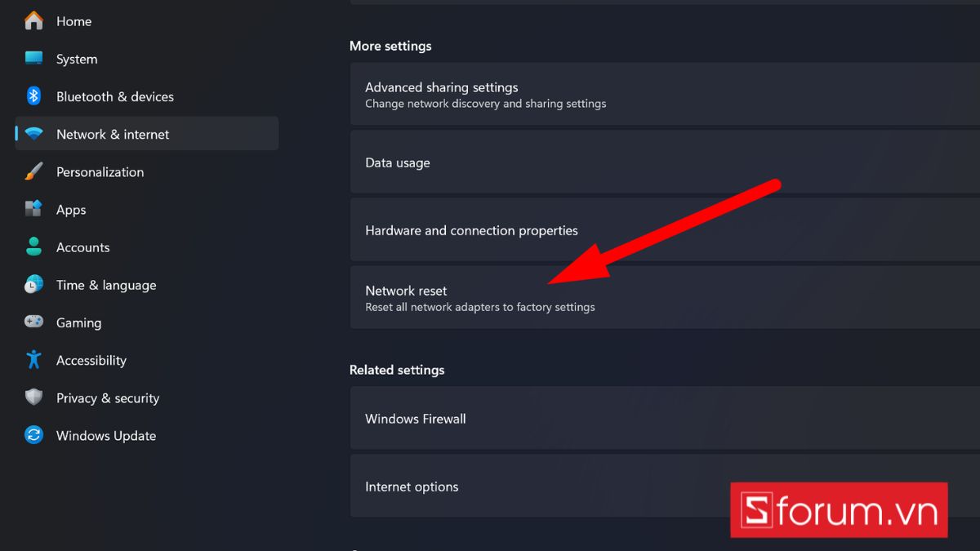
Task: Open Gaming settings
Action: (x=147, y=322)
